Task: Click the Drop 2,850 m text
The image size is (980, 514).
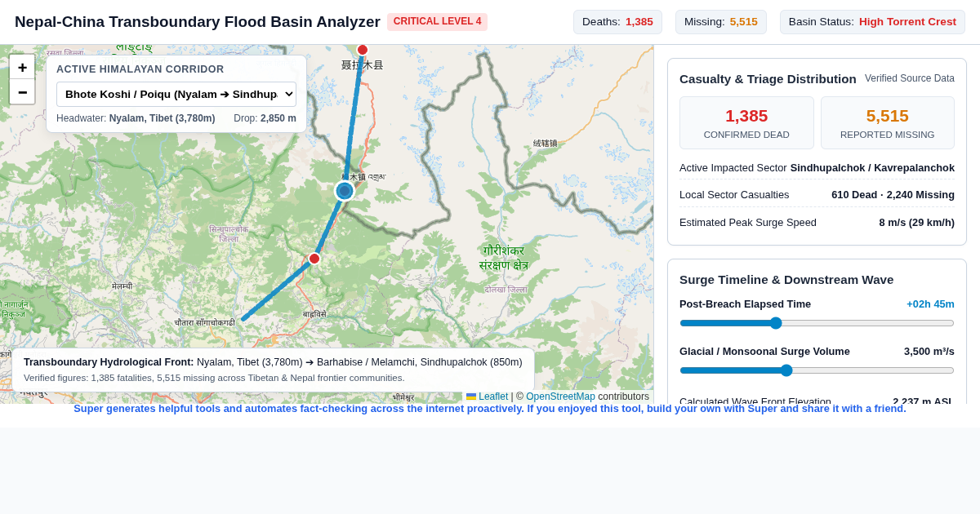Action: [265, 118]
